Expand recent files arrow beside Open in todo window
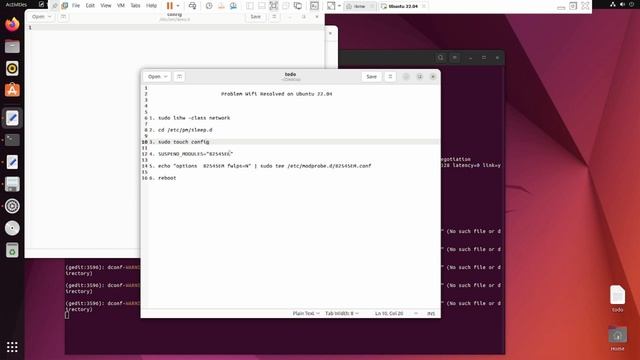 [x=166, y=77]
